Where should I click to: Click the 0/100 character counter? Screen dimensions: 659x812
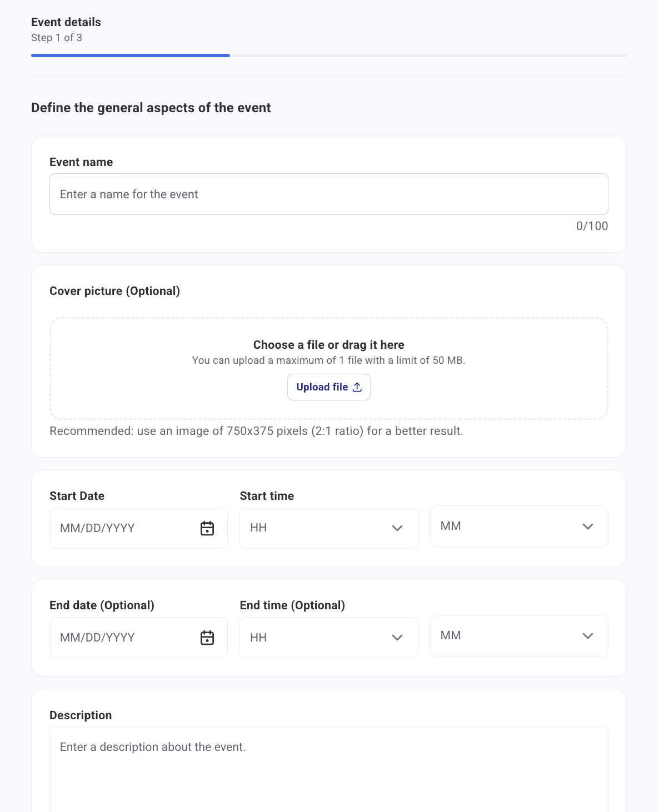(x=592, y=226)
